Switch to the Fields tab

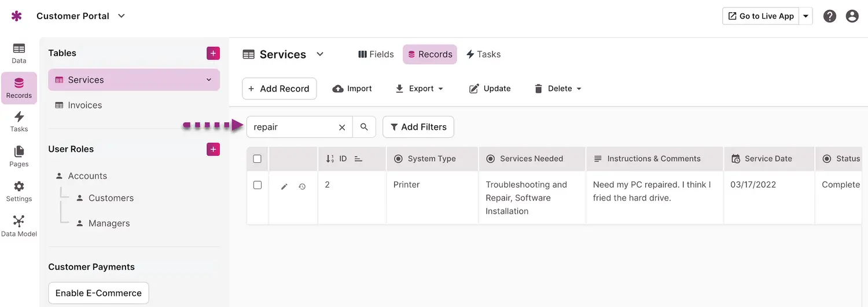[376, 54]
